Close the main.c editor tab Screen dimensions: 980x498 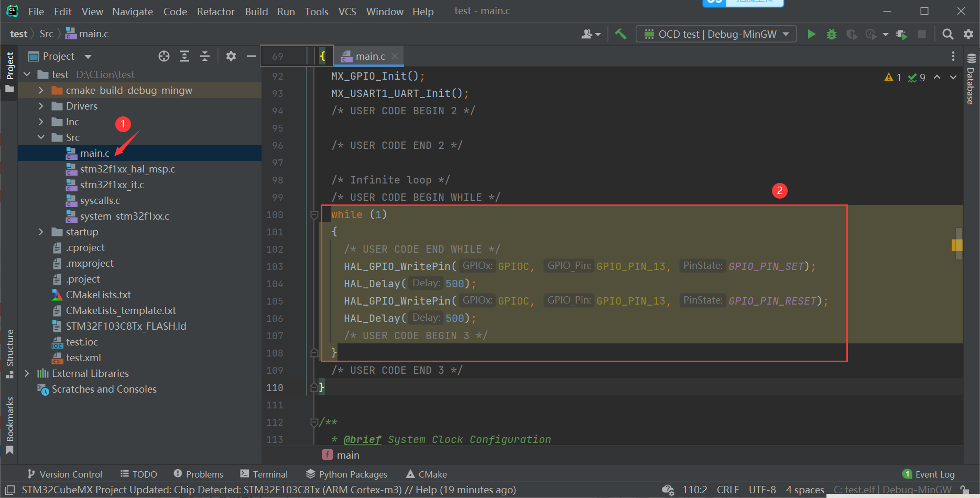click(x=394, y=56)
